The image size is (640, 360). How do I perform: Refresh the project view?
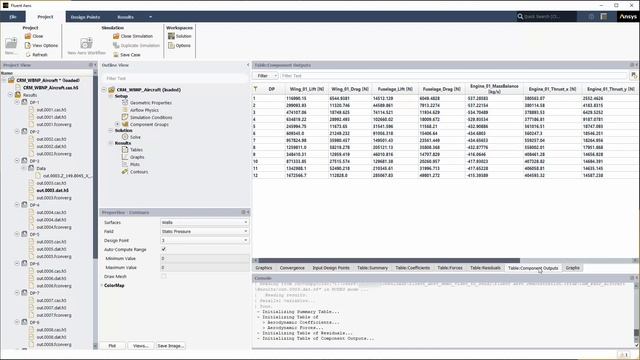(x=36, y=55)
